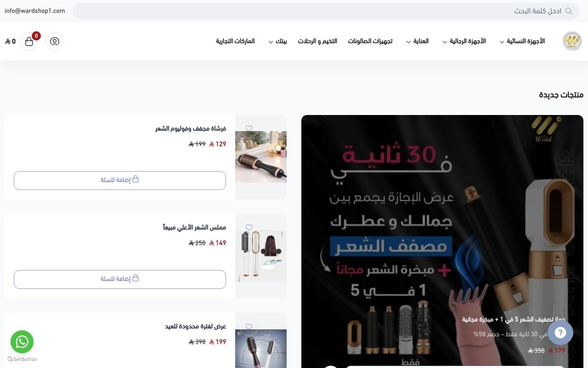Screen dimensions: 588x368
Task: Toggle wishlist heart on عرض لفترة محدودة للعيد
Action: point(249,327)
